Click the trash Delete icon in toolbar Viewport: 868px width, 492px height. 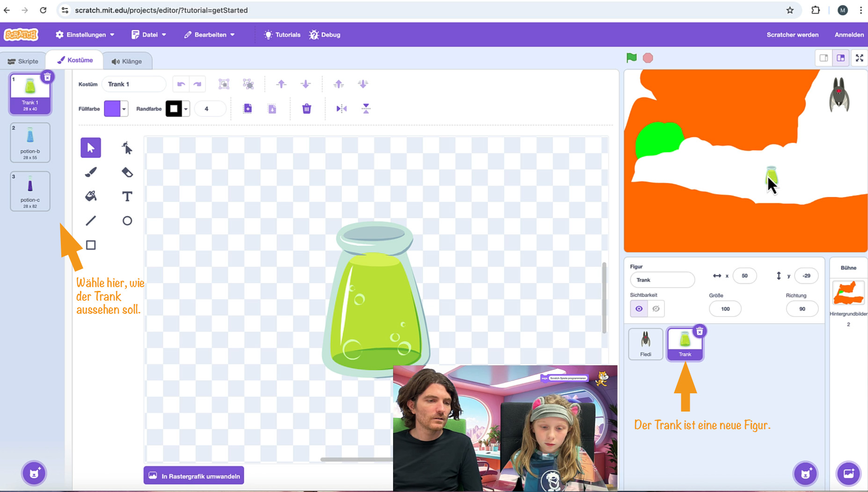[x=306, y=109]
